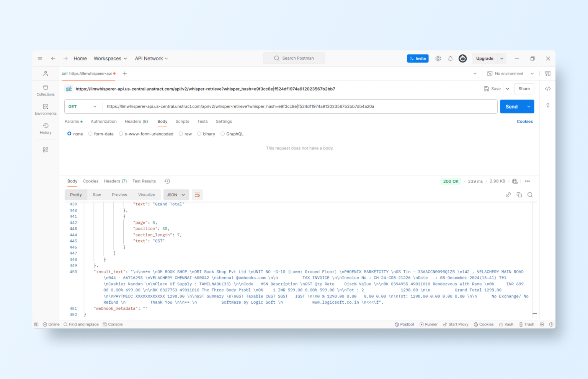588x379 pixels.
Task: Search within the response body
Action: [530, 195]
